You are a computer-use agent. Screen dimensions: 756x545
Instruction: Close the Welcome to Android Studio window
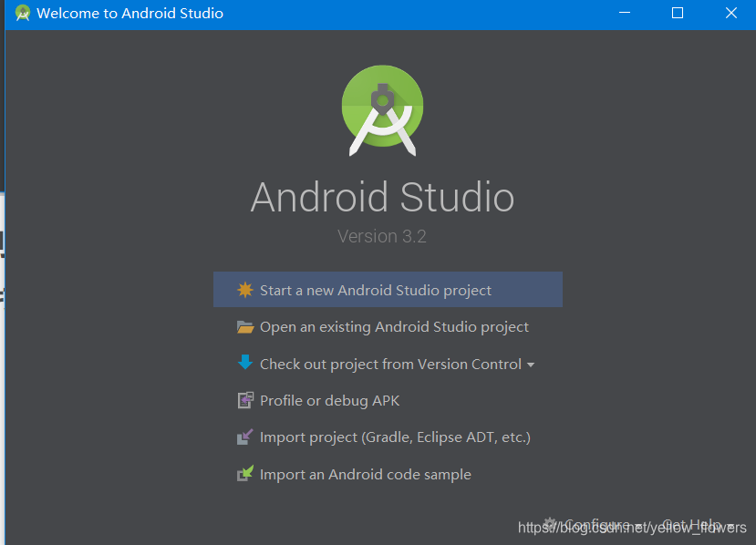pos(731,13)
